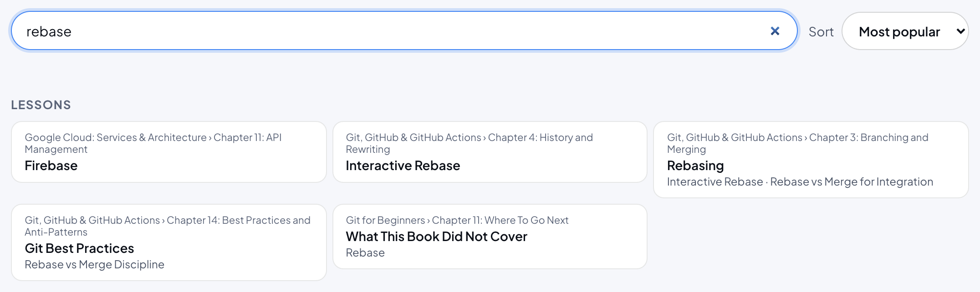Click the Rebase vs Merge Discipline subtitle
The width and height of the screenshot is (980, 292).
(x=94, y=265)
